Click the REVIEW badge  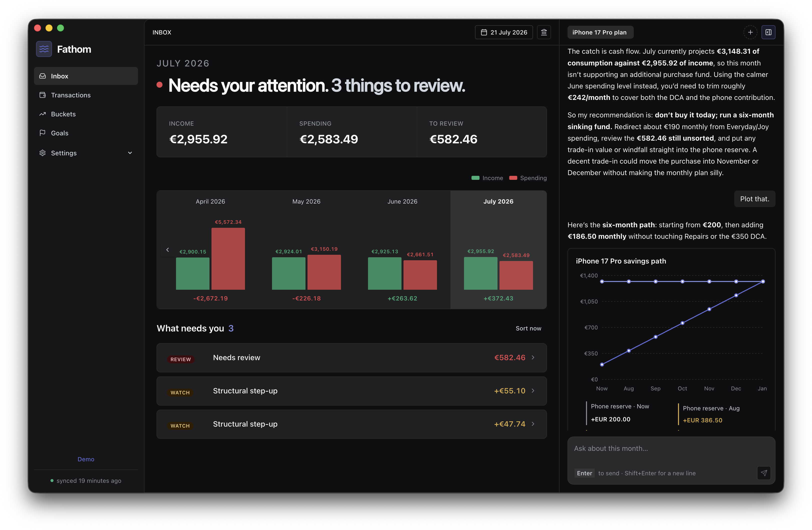[x=180, y=359]
